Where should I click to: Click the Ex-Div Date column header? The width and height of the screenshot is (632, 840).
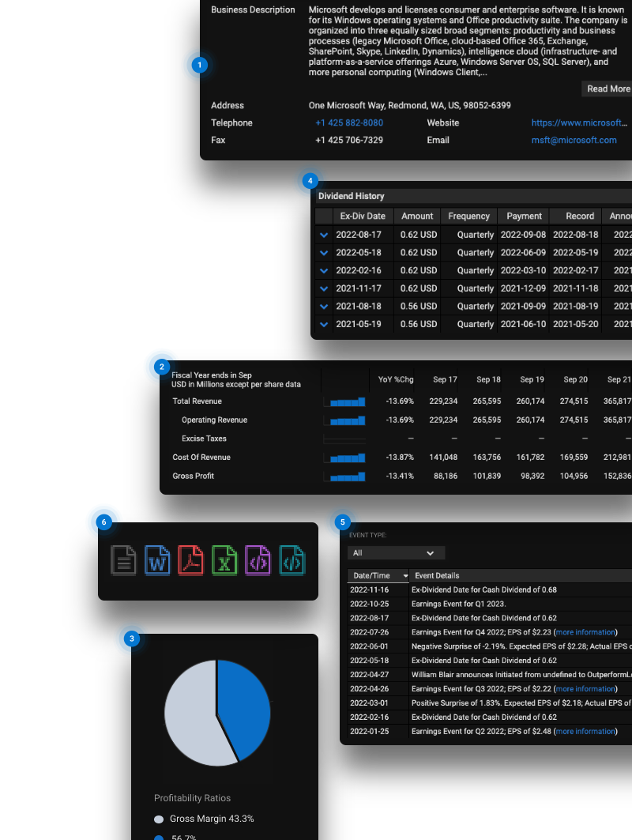362,216
